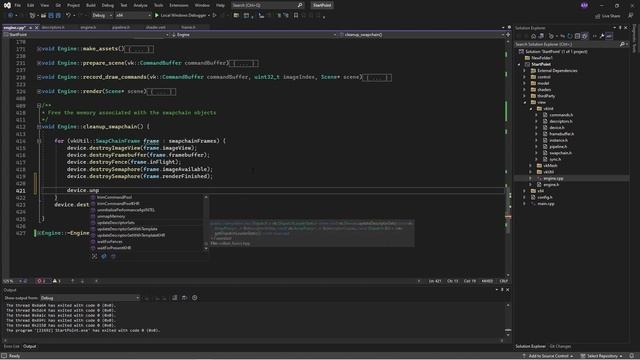The image size is (640, 360).
Task: Open main.cpp in Solution Explorer
Action: pos(546,204)
